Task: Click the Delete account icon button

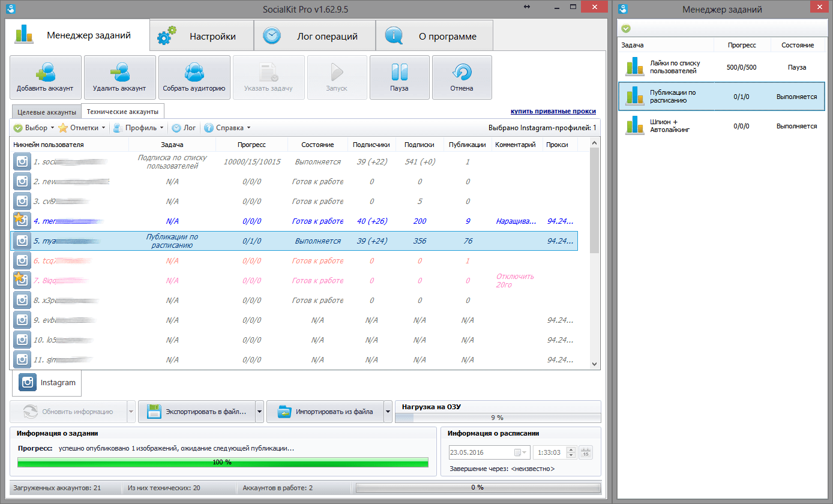Action: point(119,77)
